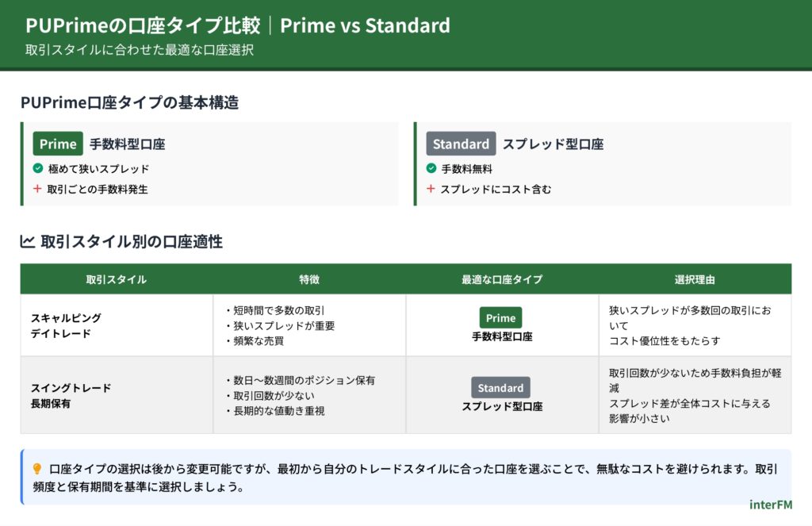Click the PUPrime口座タイプの基本構造 heading

(130, 102)
